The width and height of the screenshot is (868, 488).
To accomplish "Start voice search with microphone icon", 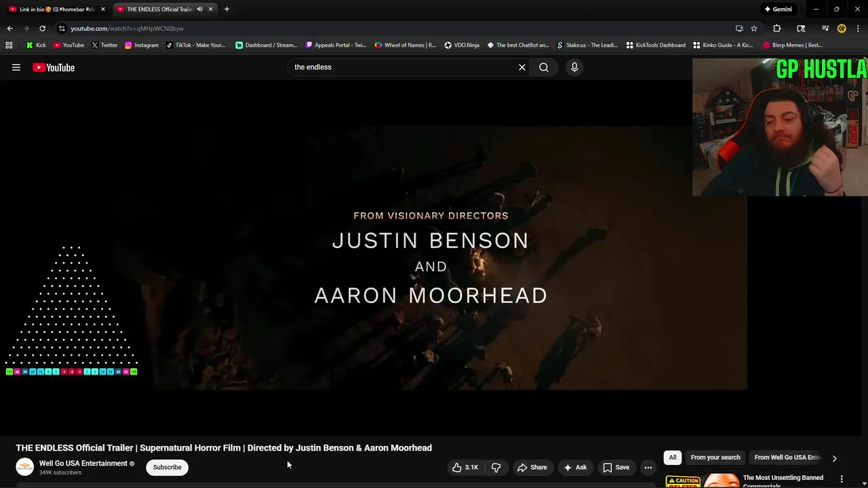I will (574, 67).
